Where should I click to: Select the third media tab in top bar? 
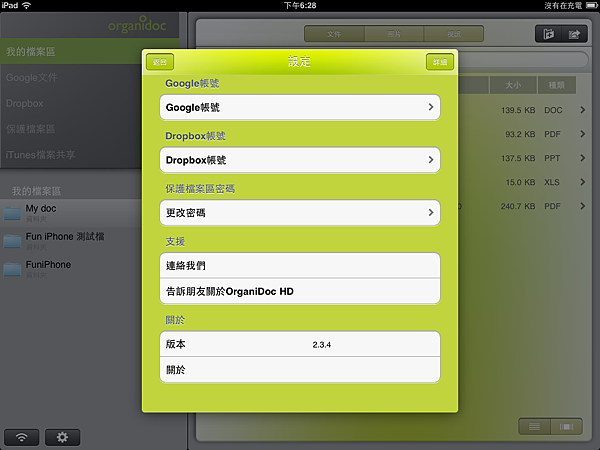click(454, 34)
